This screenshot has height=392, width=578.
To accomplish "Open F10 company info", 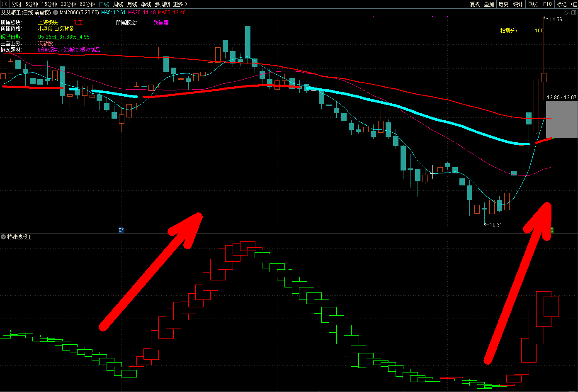I will pos(547,4).
